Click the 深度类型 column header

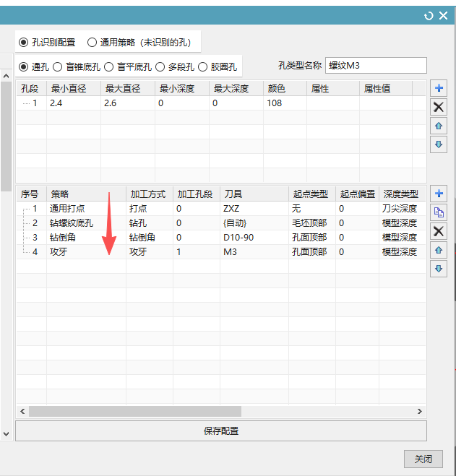[403, 194]
